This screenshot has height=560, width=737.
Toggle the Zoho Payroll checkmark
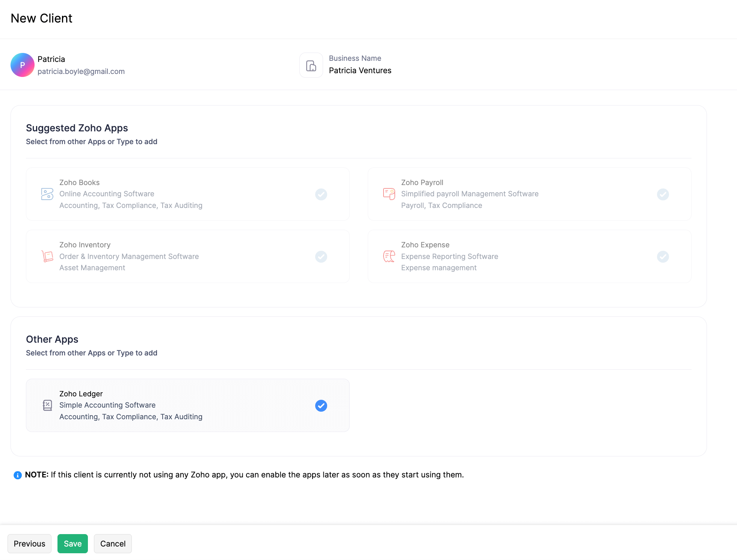pos(663,194)
